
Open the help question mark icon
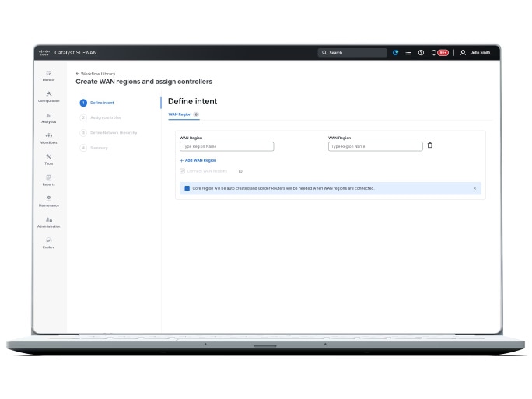click(x=421, y=53)
